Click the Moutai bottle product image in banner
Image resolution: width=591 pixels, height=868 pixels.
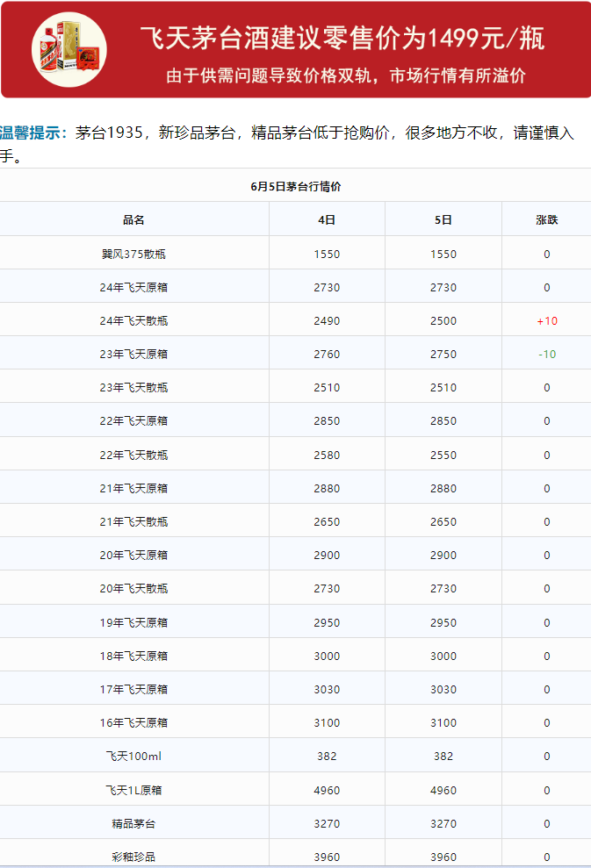[x=69, y=49]
